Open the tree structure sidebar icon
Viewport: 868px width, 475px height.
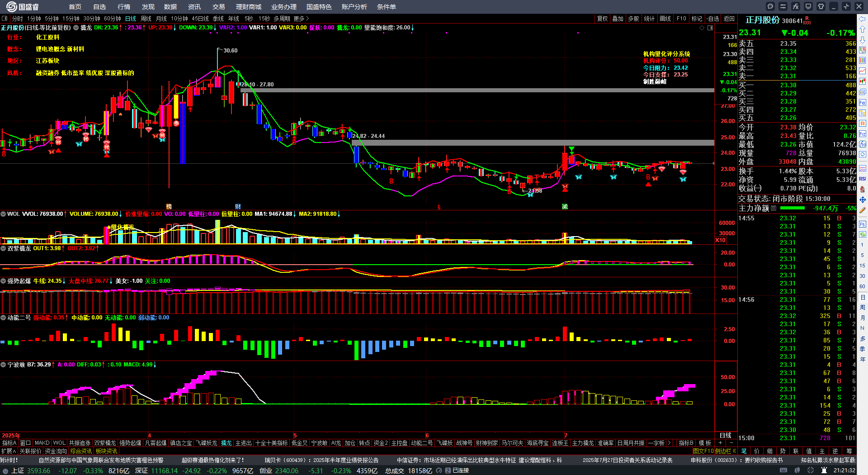point(863,113)
